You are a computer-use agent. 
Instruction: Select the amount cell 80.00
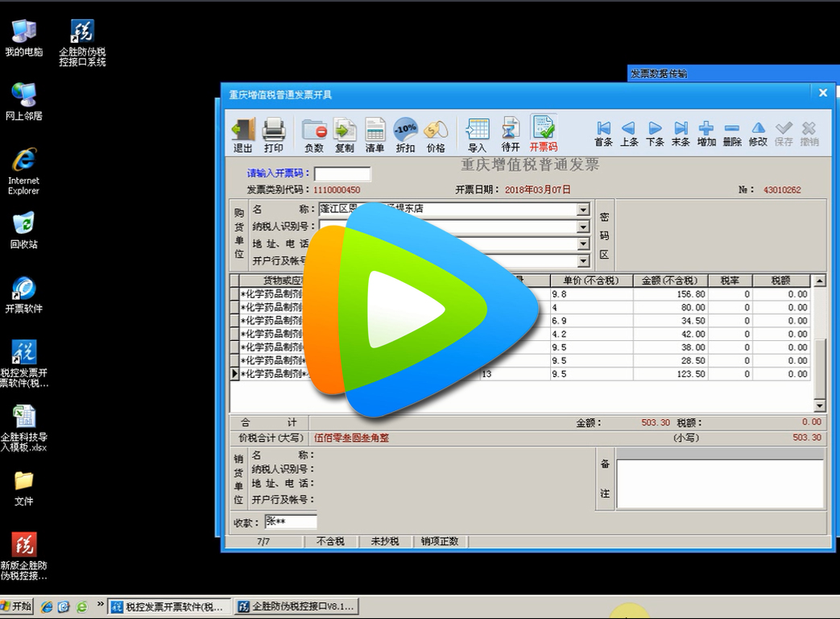click(670, 308)
